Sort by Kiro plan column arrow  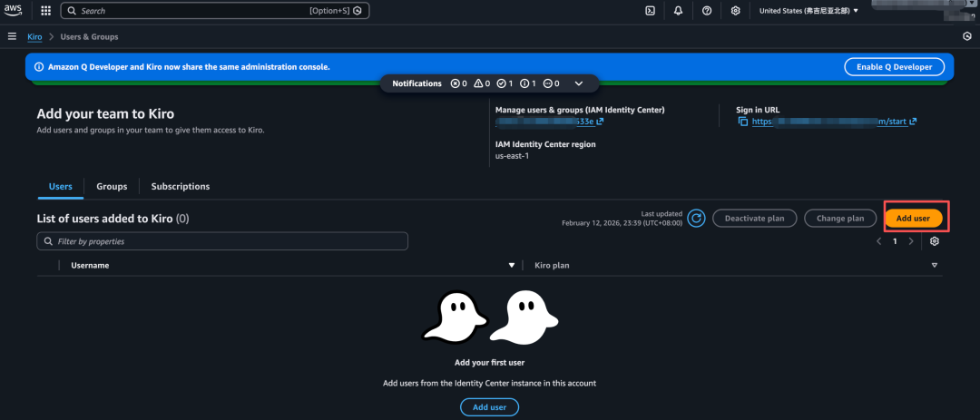coord(935,266)
